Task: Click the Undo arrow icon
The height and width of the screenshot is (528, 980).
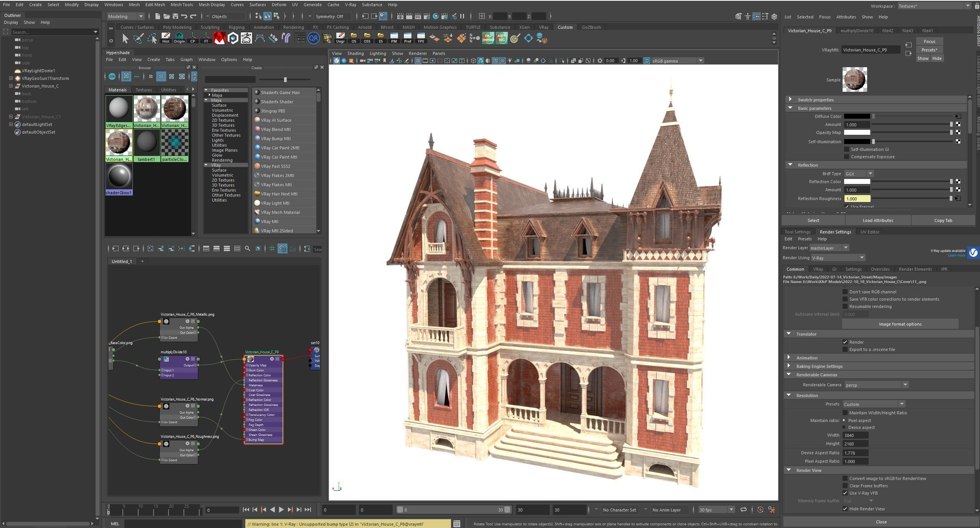Action: (184, 16)
